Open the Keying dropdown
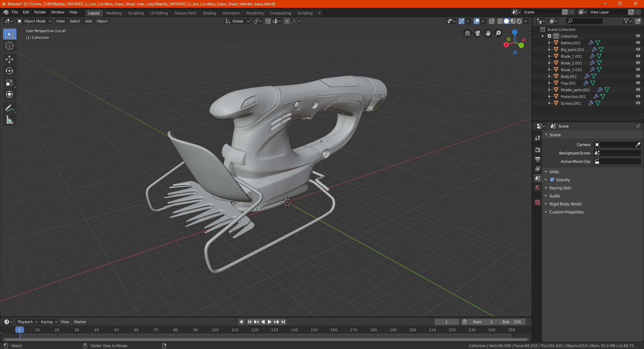The height and width of the screenshot is (349, 644). [49, 322]
